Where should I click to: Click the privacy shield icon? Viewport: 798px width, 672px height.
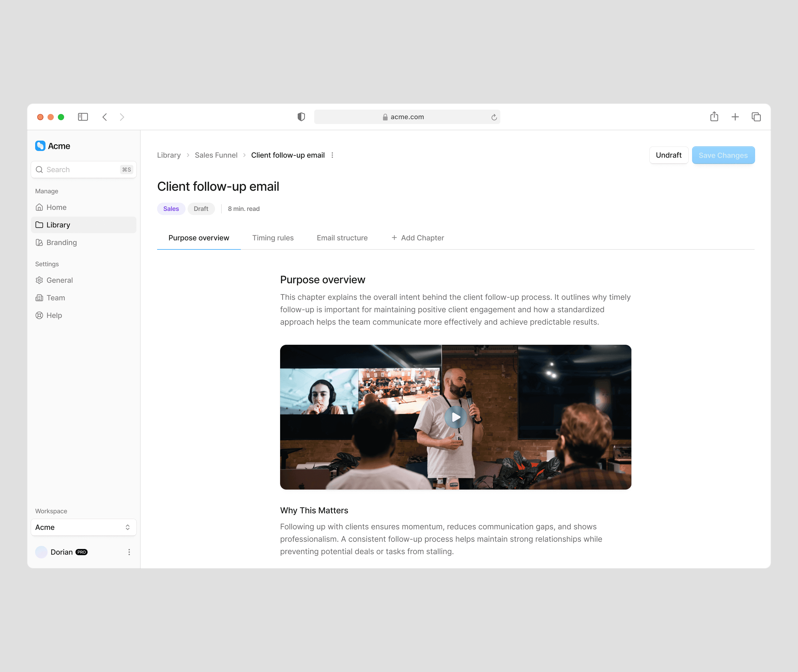301,117
